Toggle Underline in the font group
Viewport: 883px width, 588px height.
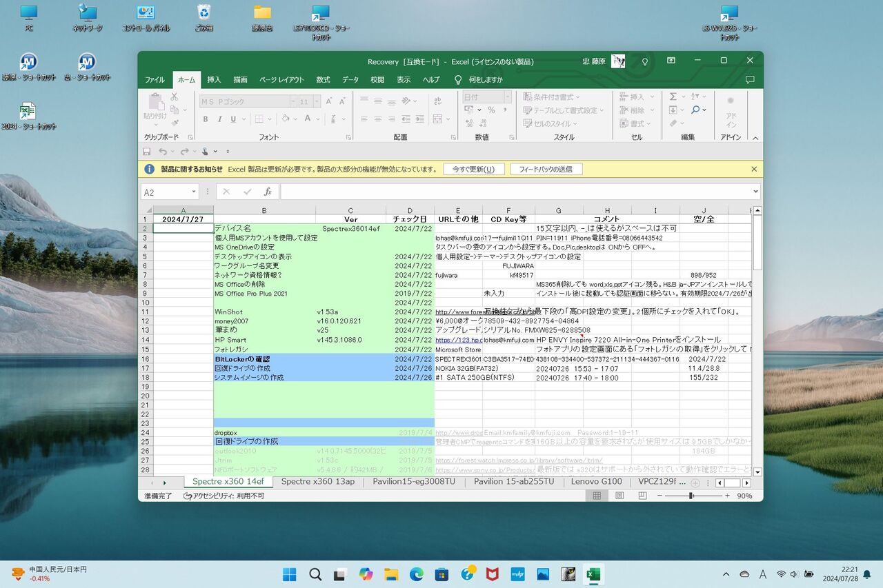point(233,119)
